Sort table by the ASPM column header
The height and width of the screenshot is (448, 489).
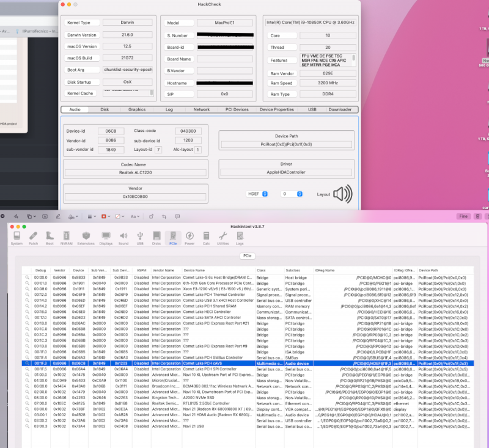(142, 270)
